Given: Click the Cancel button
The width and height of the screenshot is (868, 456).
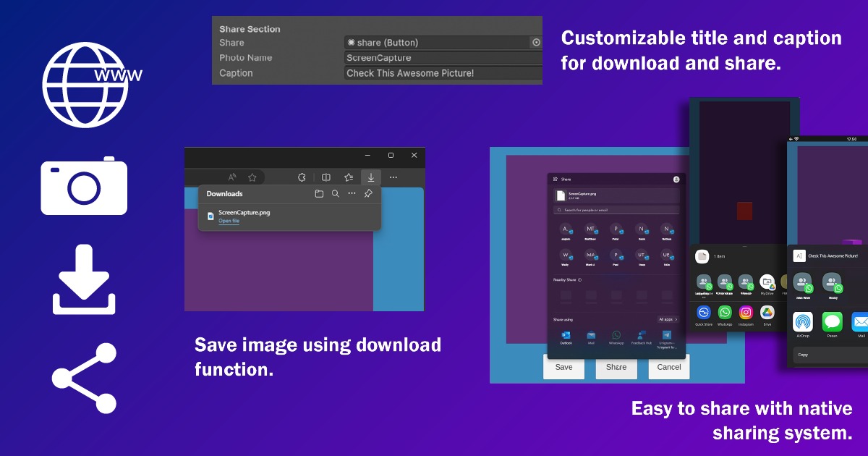Looking at the screenshot, I should coord(669,367).
